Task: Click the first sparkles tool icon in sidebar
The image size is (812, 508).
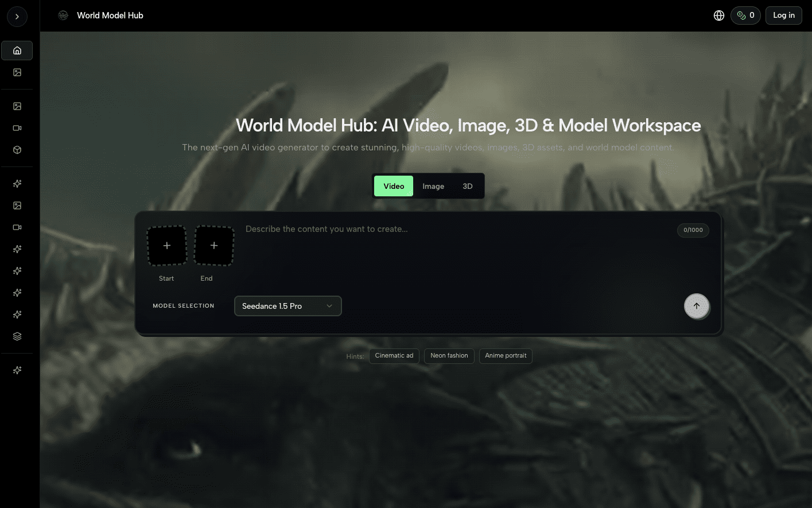Action: [x=17, y=183]
